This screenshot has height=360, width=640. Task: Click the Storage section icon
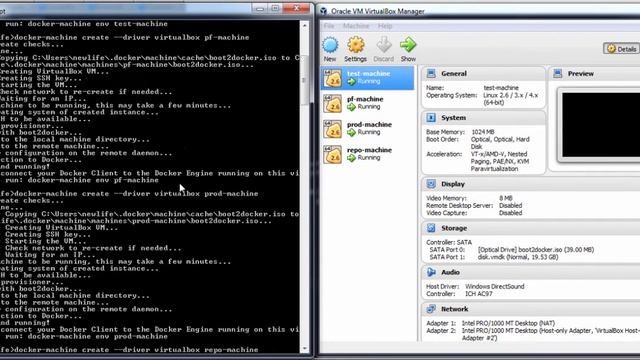431,228
